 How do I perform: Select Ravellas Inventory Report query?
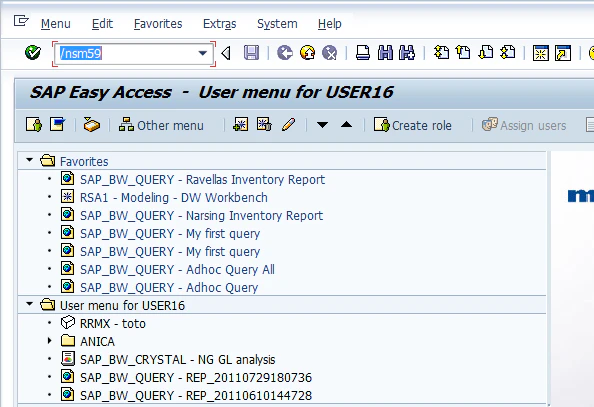(x=202, y=179)
